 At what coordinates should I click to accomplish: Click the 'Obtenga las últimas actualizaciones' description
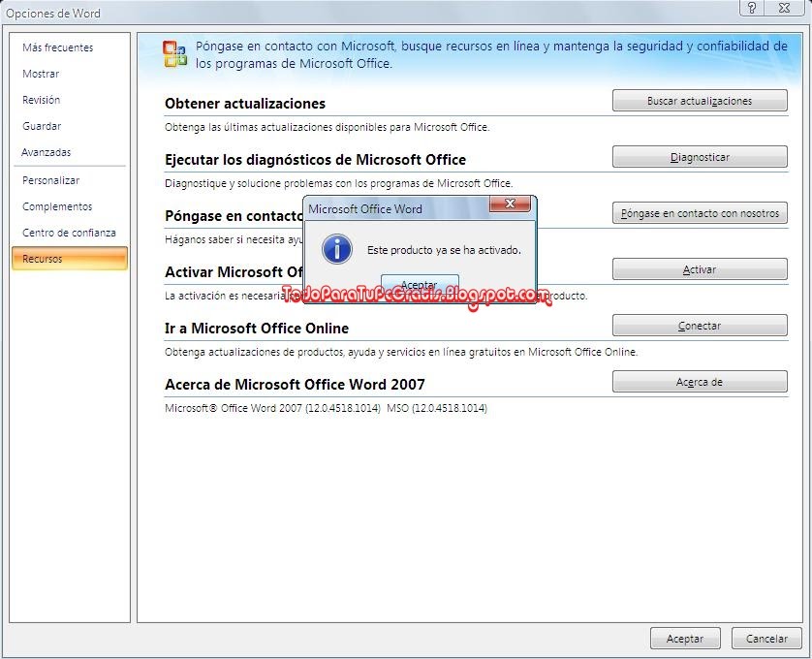click(x=327, y=127)
